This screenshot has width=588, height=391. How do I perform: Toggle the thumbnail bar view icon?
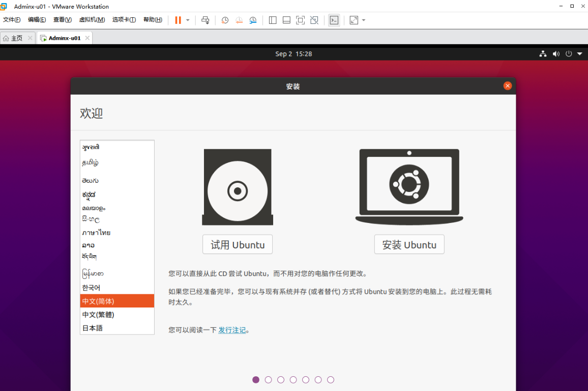coord(286,20)
